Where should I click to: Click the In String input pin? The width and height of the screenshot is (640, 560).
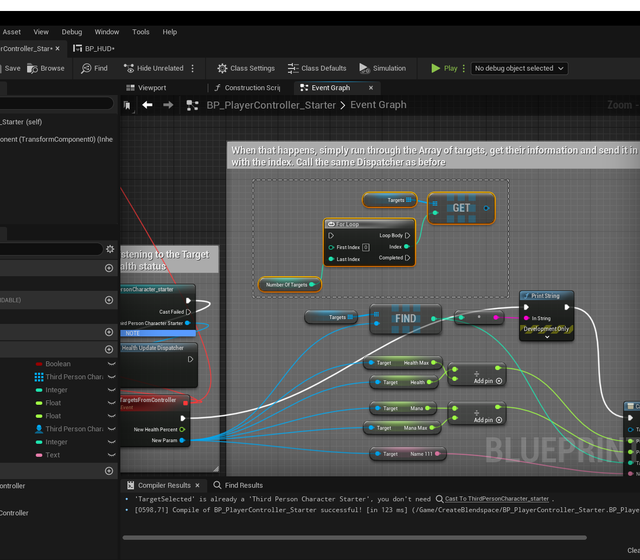tap(527, 318)
